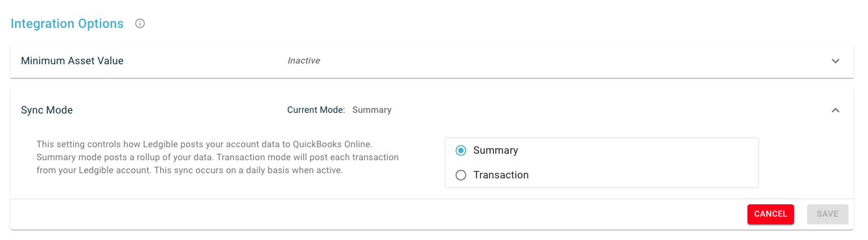Select the Summary radio button circle
This screenshot has height=240, width=868.
tap(461, 150)
